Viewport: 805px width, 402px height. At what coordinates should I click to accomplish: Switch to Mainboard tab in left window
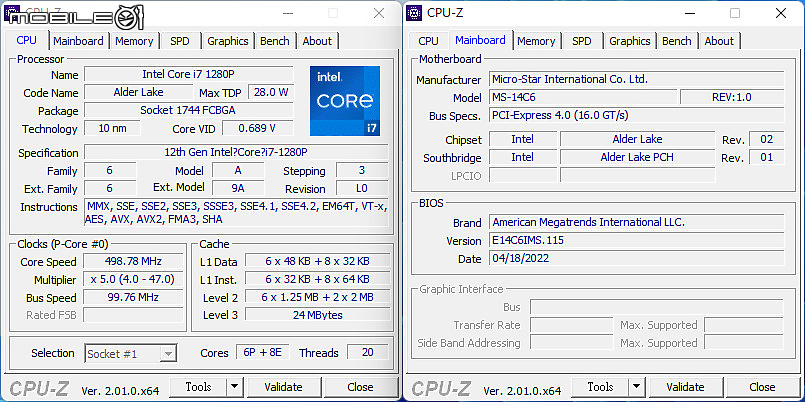pos(78,41)
